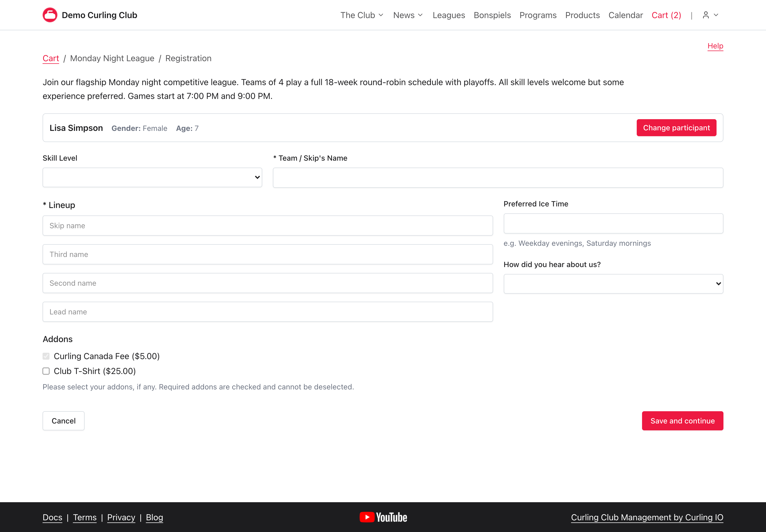This screenshot has height=532, width=766.
Task: Open the user account icon menu
Action: (x=710, y=15)
